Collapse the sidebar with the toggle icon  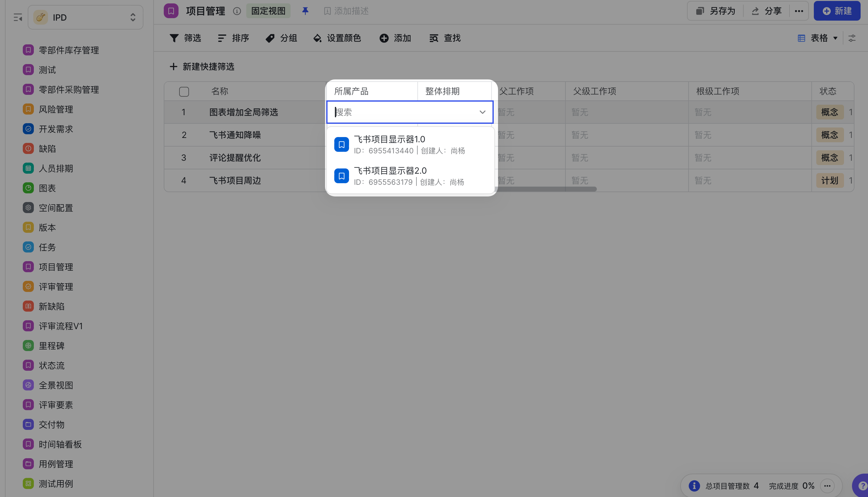pyautogui.click(x=18, y=18)
